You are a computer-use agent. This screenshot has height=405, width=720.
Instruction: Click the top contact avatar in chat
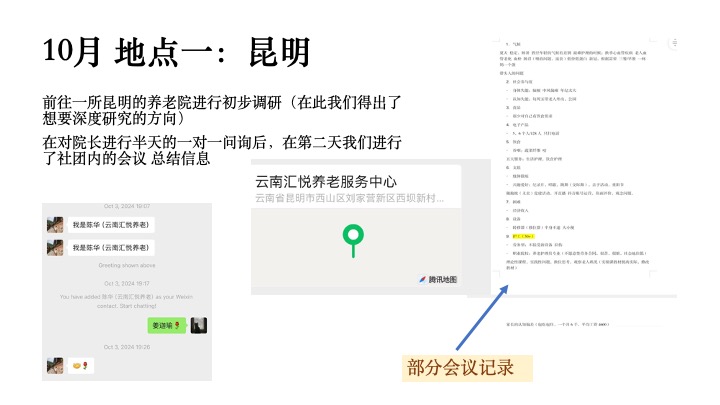tap(55, 226)
